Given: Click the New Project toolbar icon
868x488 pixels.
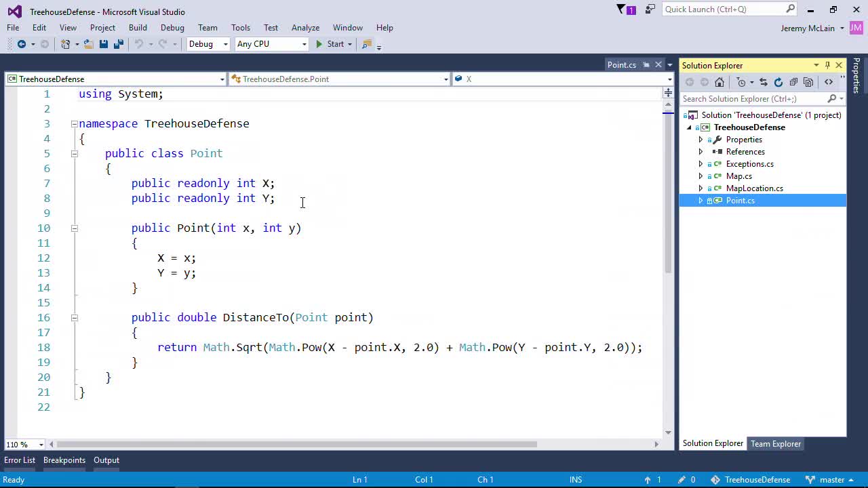Looking at the screenshot, I should pyautogui.click(x=66, y=43).
